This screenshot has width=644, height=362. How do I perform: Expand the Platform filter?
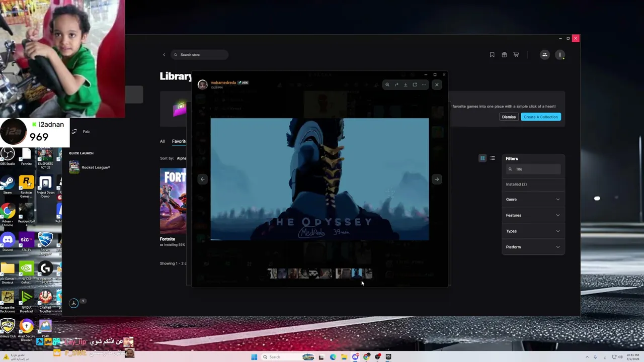coord(533,247)
